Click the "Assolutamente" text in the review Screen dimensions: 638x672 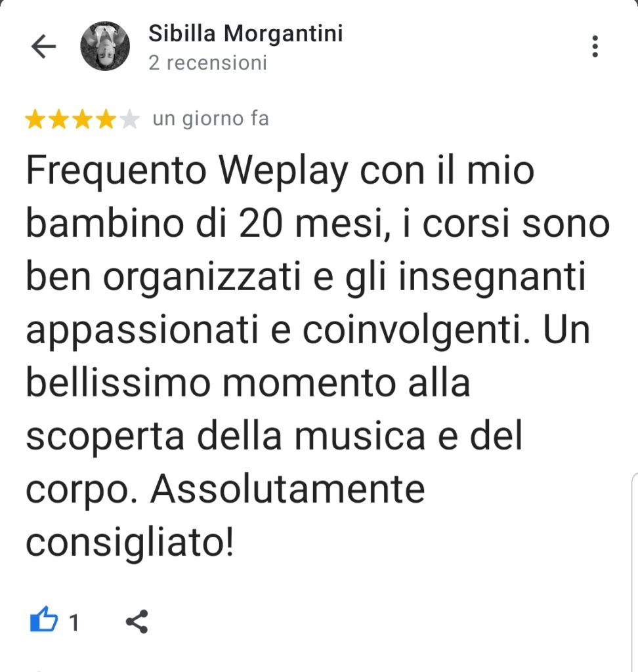coord(287,490)
